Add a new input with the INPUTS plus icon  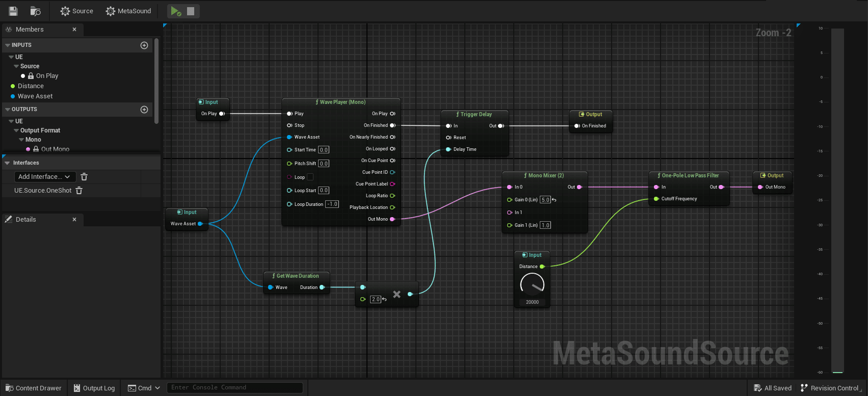(144, 45)
